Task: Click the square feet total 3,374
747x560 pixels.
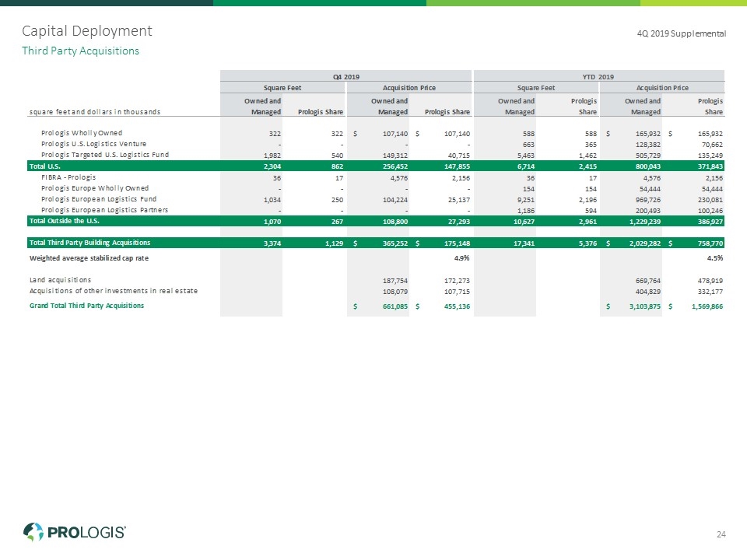Action: coord(272,243)
